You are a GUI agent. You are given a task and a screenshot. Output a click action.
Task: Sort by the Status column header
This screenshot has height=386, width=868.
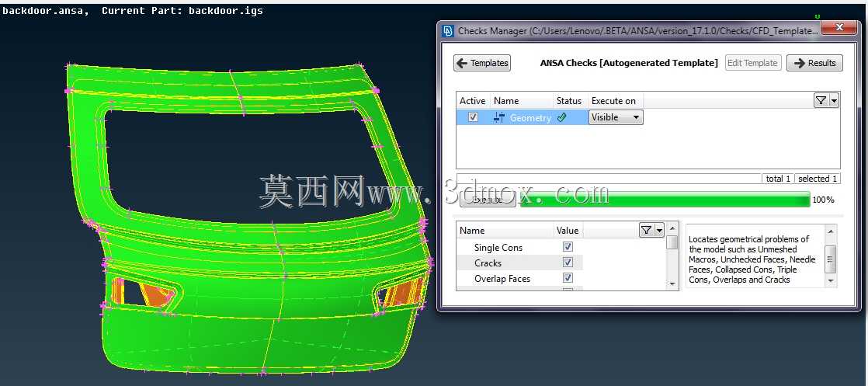coord(570,101)
